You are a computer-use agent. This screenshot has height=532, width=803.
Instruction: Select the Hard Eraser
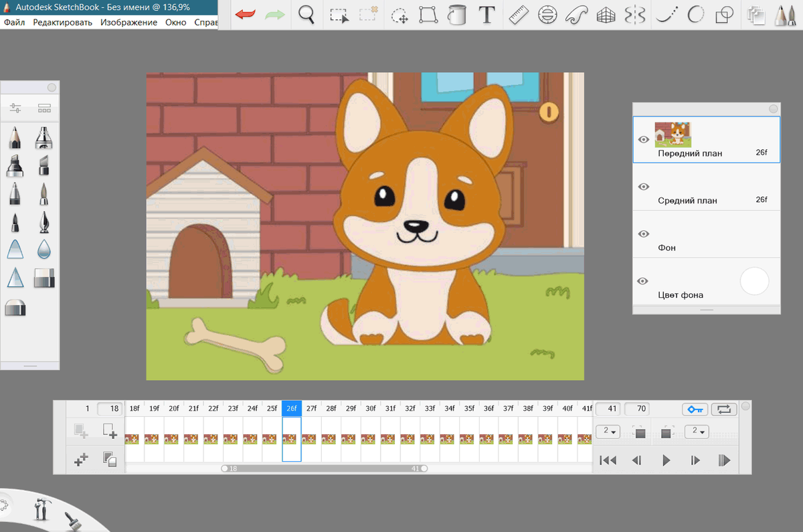44,278
